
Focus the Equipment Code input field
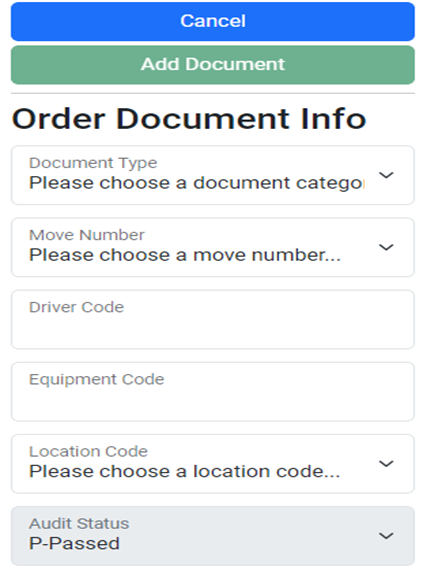point(213,392)
